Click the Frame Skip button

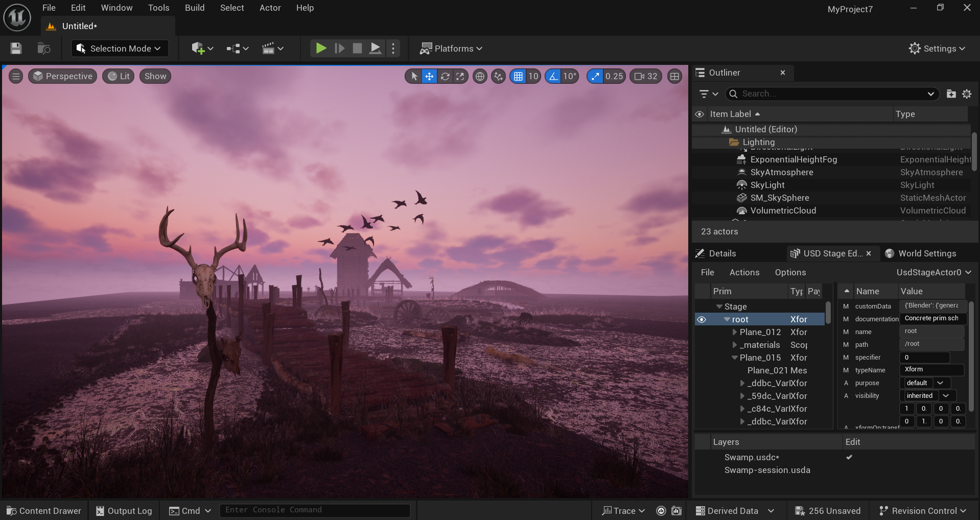(339, 49)
